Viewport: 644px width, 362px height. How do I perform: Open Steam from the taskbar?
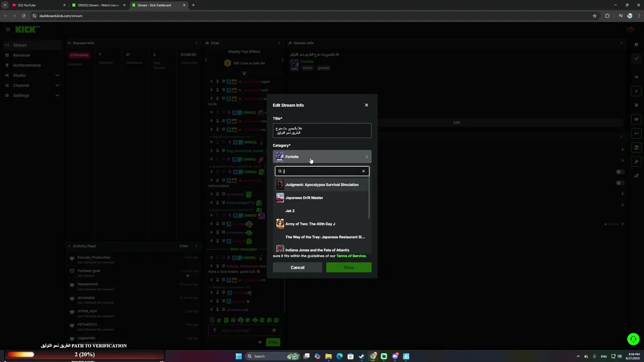361,356
